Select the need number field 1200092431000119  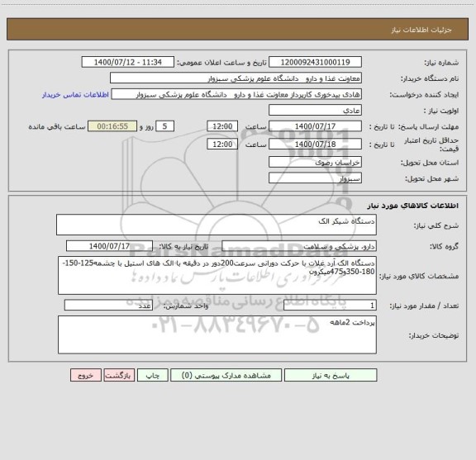[315, 62]
